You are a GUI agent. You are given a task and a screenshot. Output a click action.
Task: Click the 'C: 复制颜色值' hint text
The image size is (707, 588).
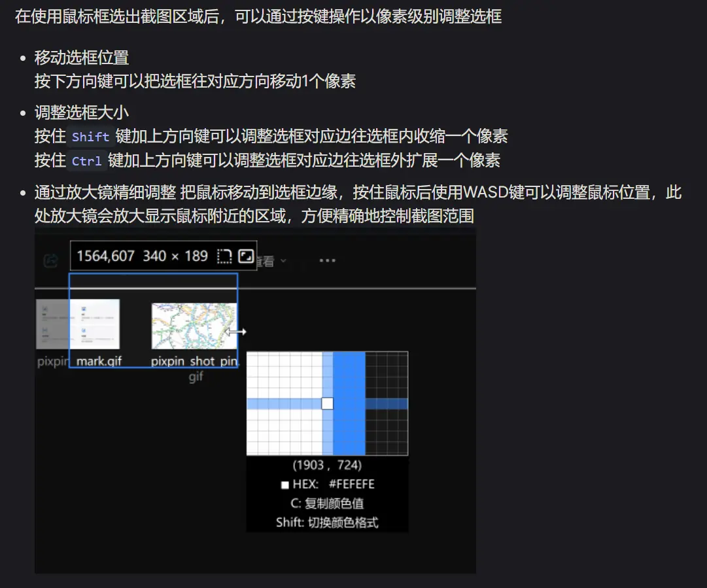point(327,504)
